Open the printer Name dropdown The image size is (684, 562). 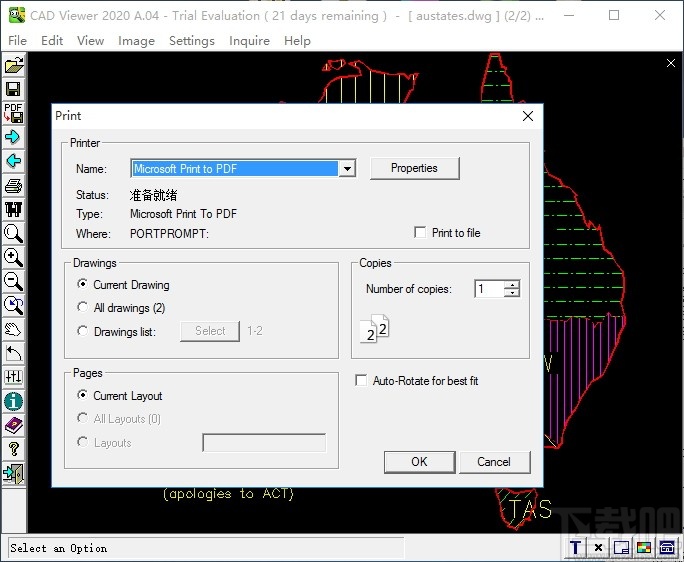pos(348,168)
